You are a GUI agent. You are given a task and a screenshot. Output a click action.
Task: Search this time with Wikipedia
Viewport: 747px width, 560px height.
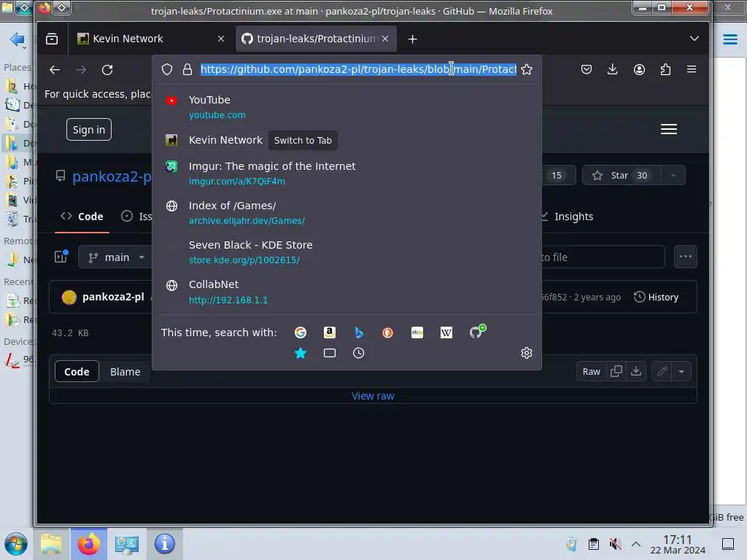click(x=446, y=332)
